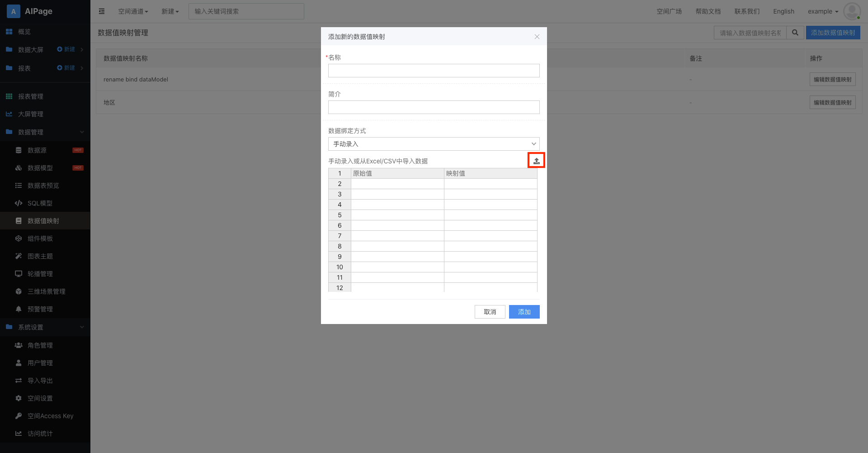Toggle the sidebar collapse icon

[102, 11]
